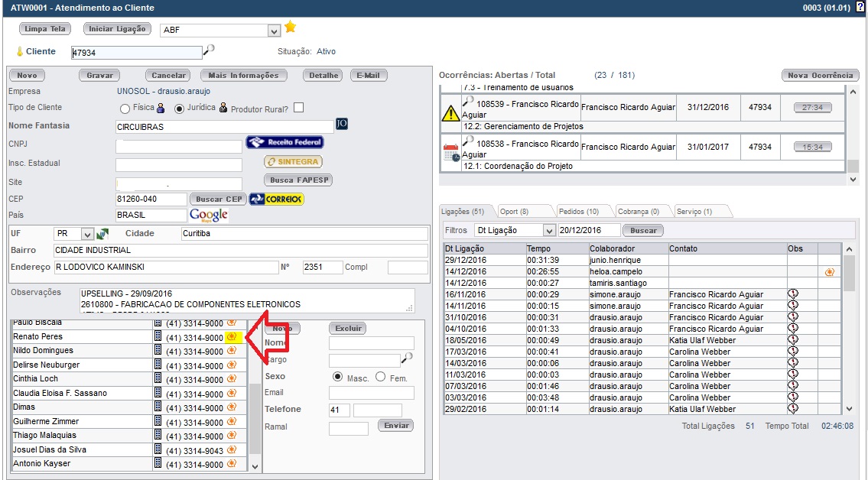Open the UF state dropdown
The image size is (868, 480).
tap(86, 233)
